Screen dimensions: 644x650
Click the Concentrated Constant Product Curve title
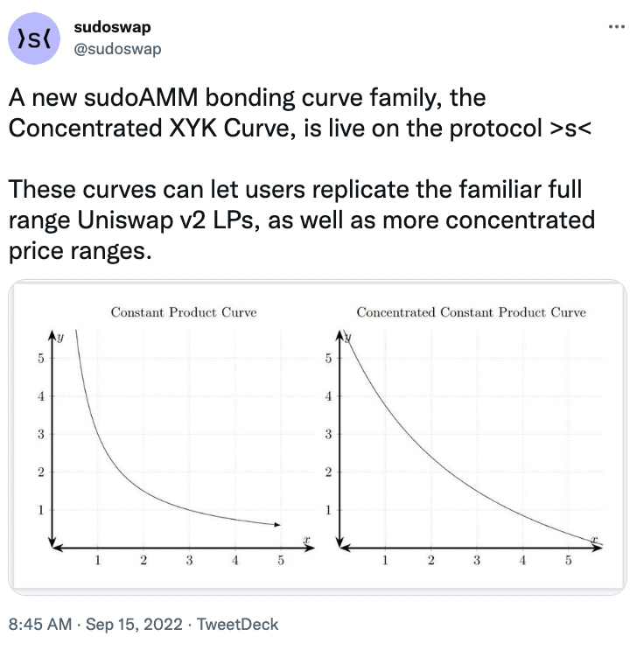pyautogui.click(x=471, y=312)
